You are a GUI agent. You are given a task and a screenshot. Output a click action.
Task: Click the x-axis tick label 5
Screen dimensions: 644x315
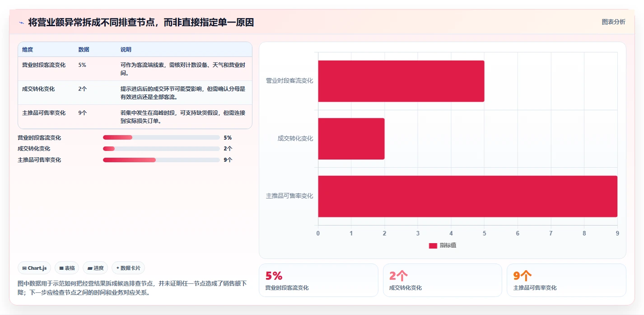pos(484,233)
